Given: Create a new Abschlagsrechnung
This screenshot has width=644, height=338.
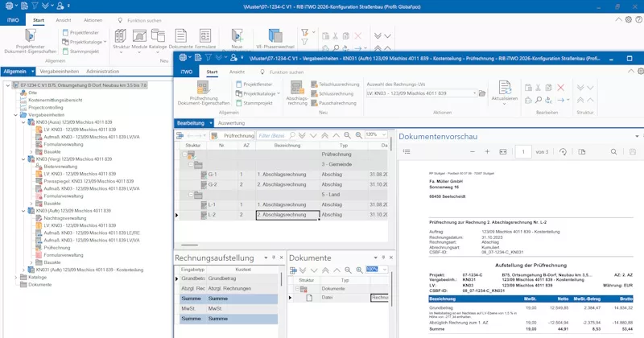Looking at the screenshot, I should 297,93.
